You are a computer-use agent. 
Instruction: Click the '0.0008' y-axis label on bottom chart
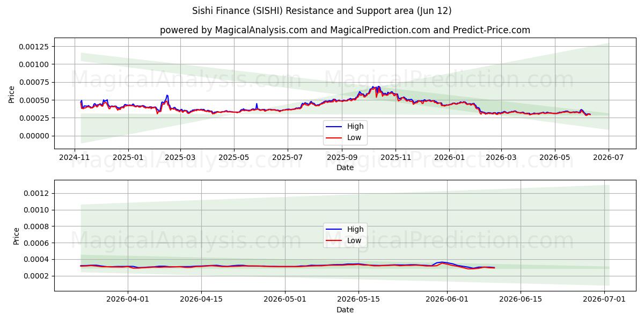click(36, 226)
